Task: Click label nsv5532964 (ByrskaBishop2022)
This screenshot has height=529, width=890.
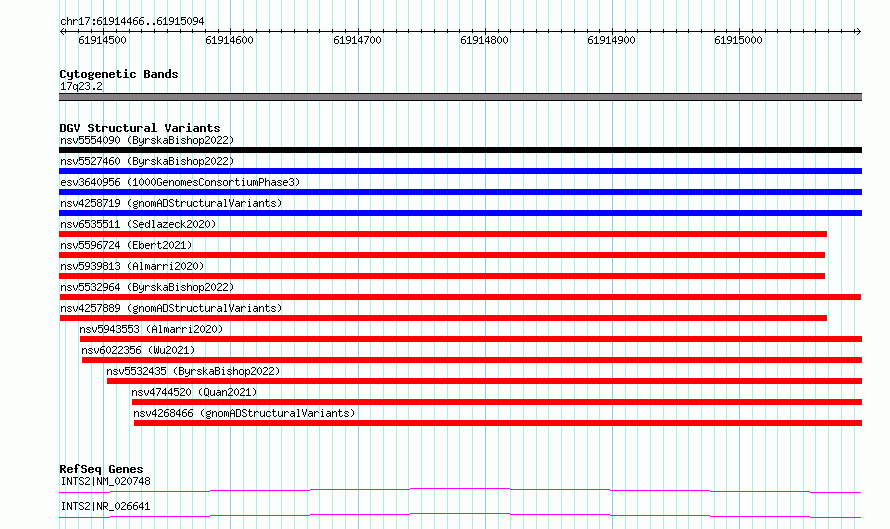Action: pyautogui.click(x=147, y=287)
